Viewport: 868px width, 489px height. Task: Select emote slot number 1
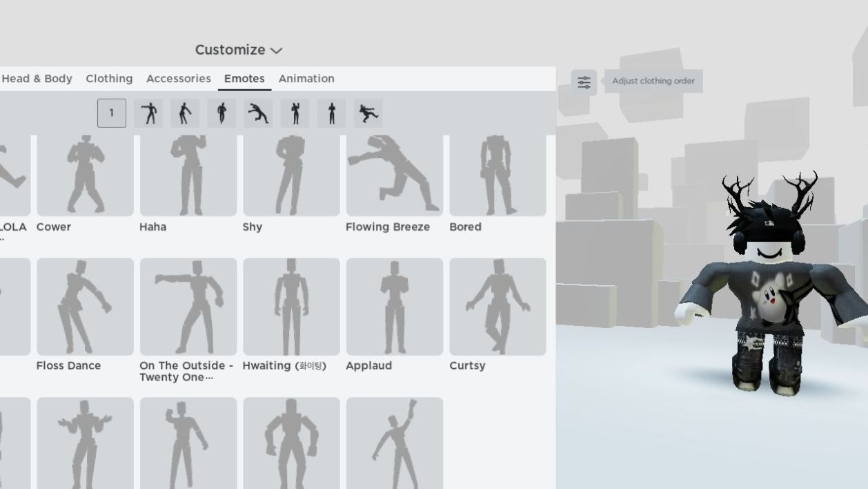point(112,113)
